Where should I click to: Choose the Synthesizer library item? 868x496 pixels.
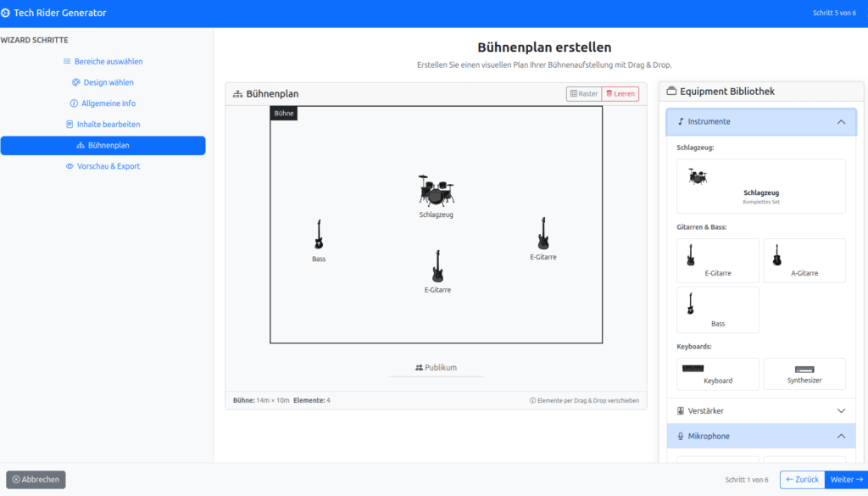pyautogui.click(x=804, y=373)
